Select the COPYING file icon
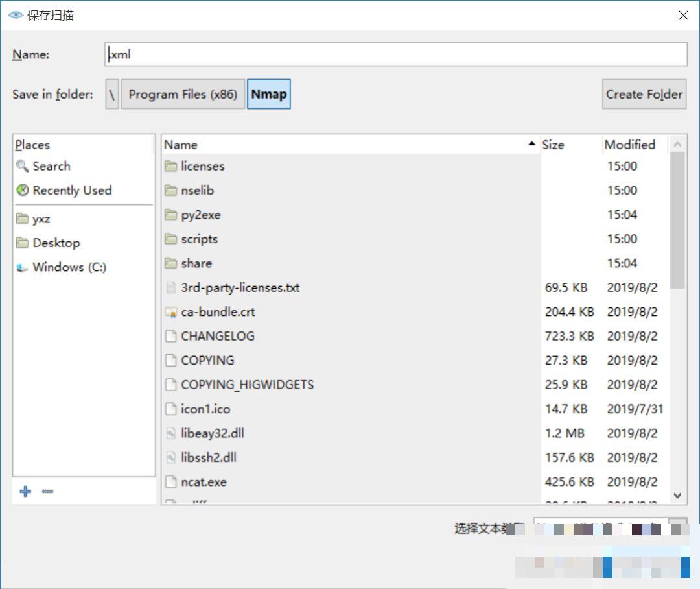The image size is (700, 589). [x=170, y=361]
